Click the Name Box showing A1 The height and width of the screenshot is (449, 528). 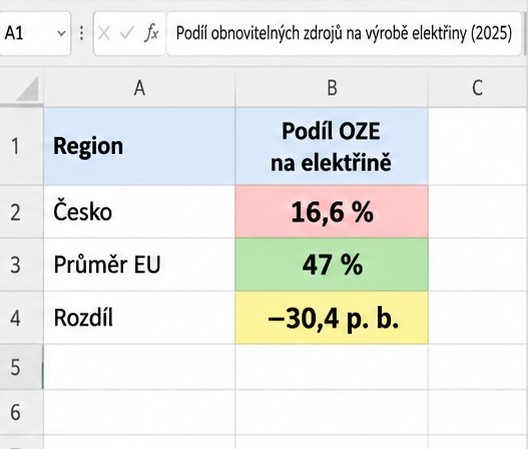tap(35, 33)
